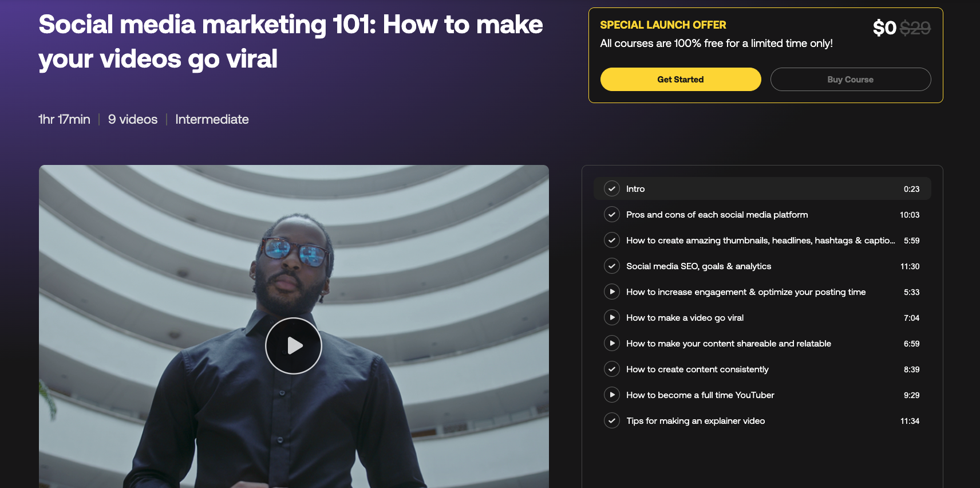Image resolution: width=980 pixels, height=488 pixels.
Task: Open Pros and cons of each social media platform
Action: pyautogui.click(x=717, y=215)
